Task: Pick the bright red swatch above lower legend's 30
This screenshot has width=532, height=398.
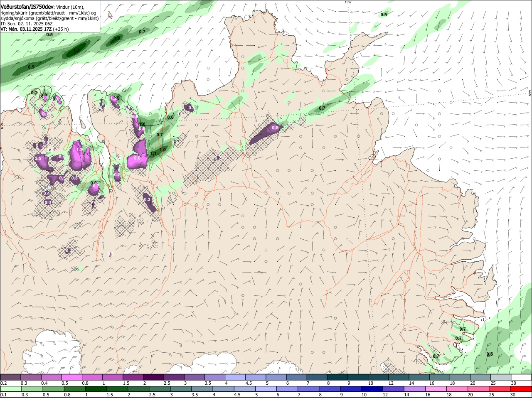Action: tap(521, 389)
